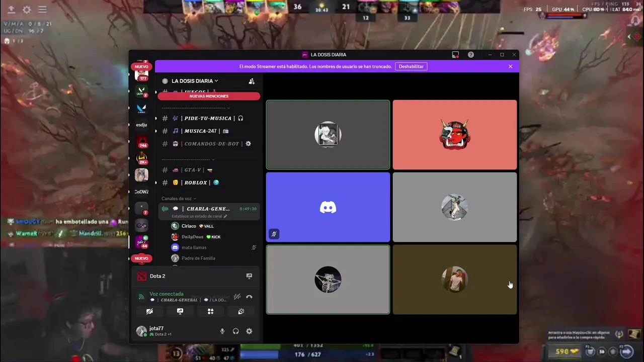
Task: Disconnect from voice with the hang-up icon
Action: [249, 297]
